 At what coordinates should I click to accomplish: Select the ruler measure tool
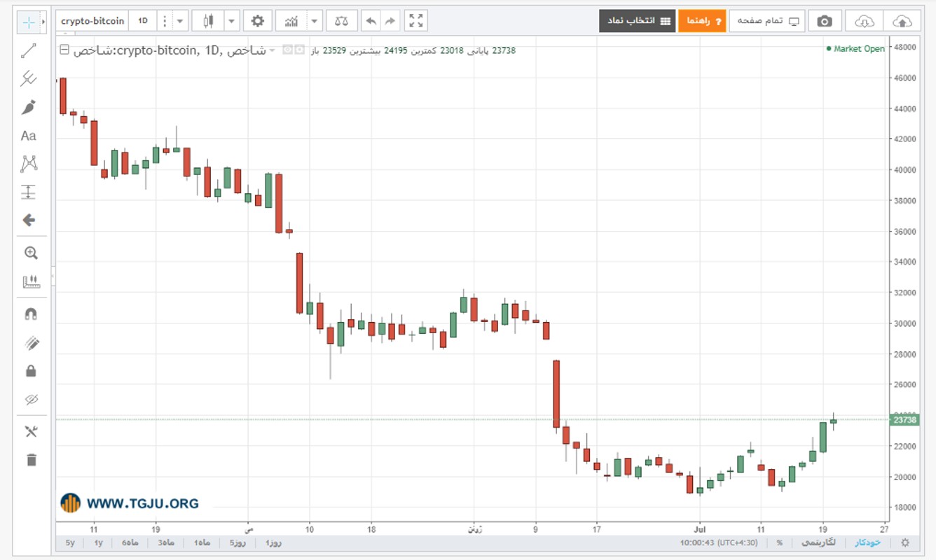click(x=31, y=281)
